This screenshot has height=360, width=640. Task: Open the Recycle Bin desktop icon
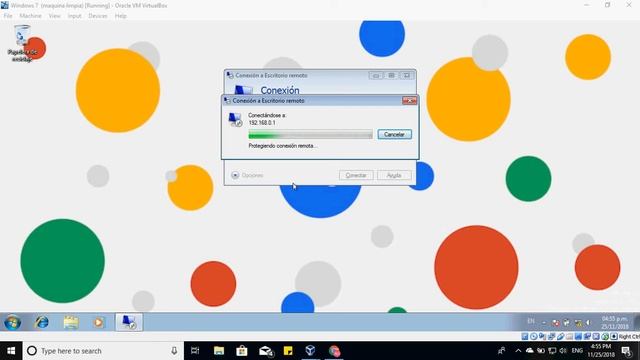point(22,43)
